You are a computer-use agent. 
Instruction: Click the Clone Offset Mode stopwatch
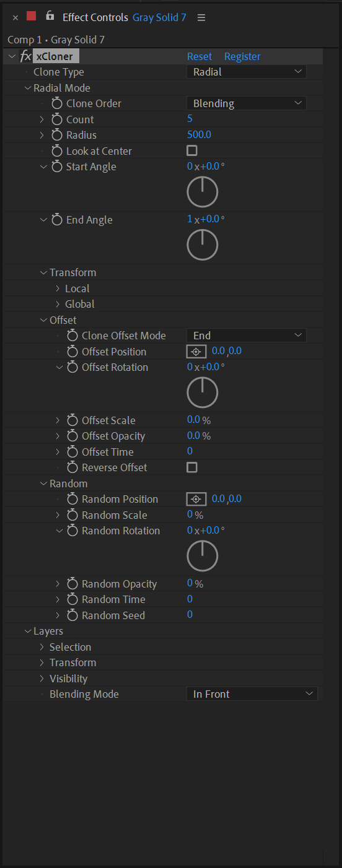point(72,335)
